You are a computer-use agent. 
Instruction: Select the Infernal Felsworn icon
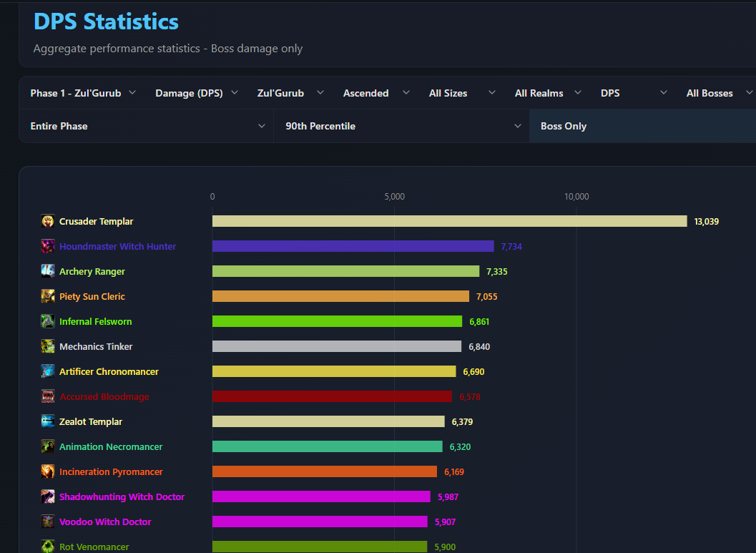[x=48, y=322]
